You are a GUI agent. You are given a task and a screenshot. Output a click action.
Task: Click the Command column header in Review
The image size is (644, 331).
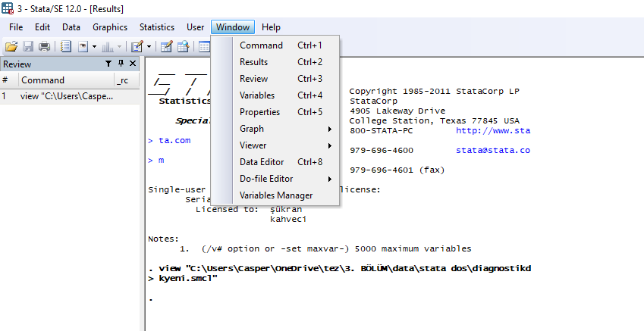[x=66, y=80]
